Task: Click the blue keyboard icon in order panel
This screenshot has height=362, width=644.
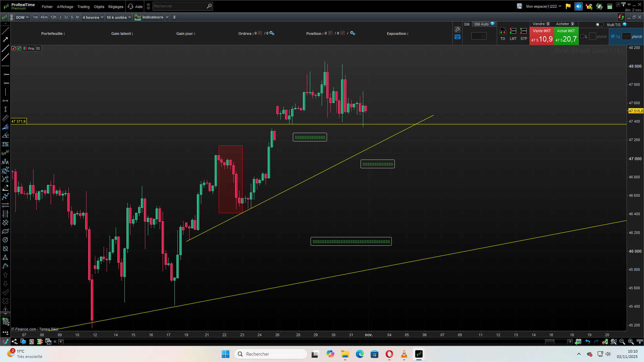Action: click(x=458, y=37)
